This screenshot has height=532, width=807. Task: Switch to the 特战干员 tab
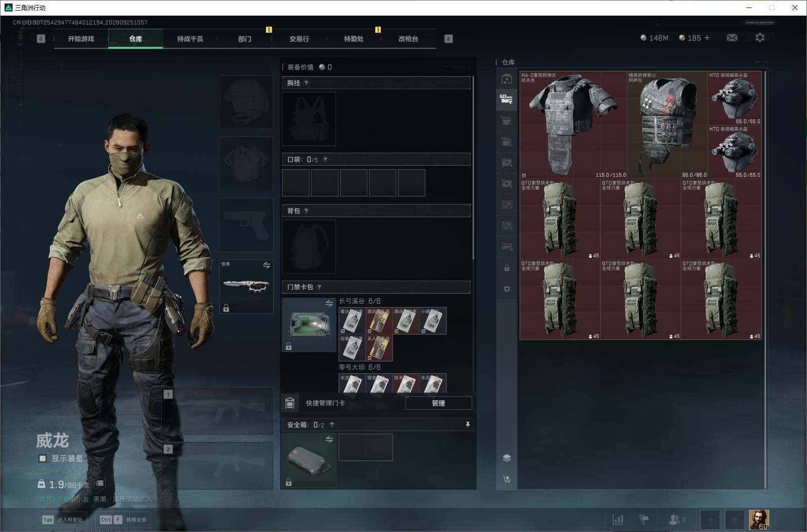point(190,39)
